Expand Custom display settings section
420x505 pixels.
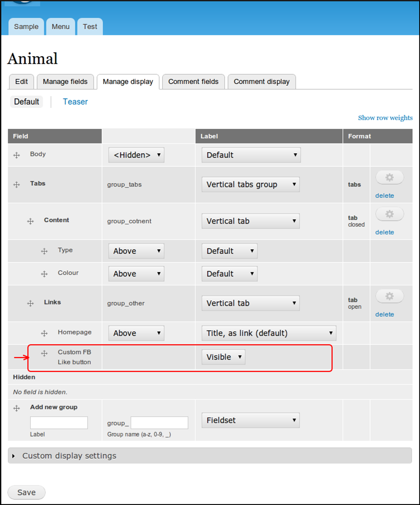69,456
